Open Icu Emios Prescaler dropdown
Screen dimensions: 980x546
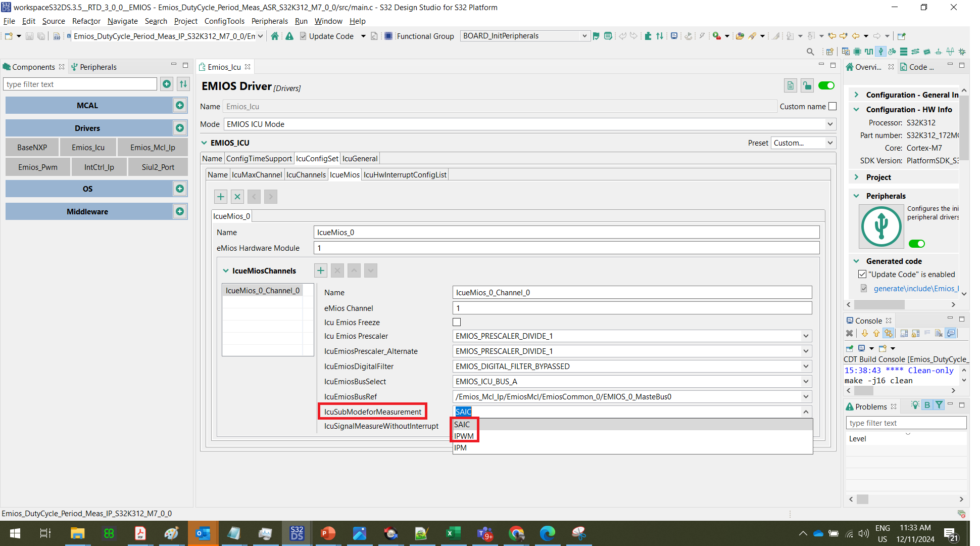pyautogui.click(x=806, y=336)
